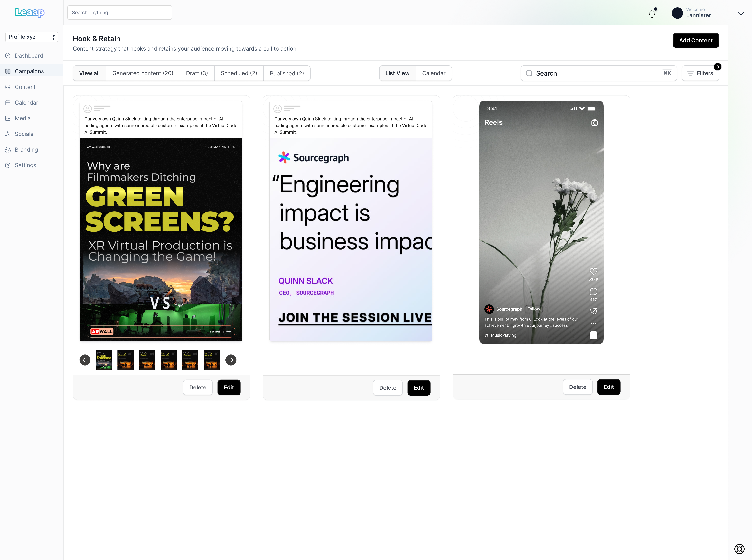Open Settings in sidebar
The image size is (752, 560).
(x=25, y=165)
